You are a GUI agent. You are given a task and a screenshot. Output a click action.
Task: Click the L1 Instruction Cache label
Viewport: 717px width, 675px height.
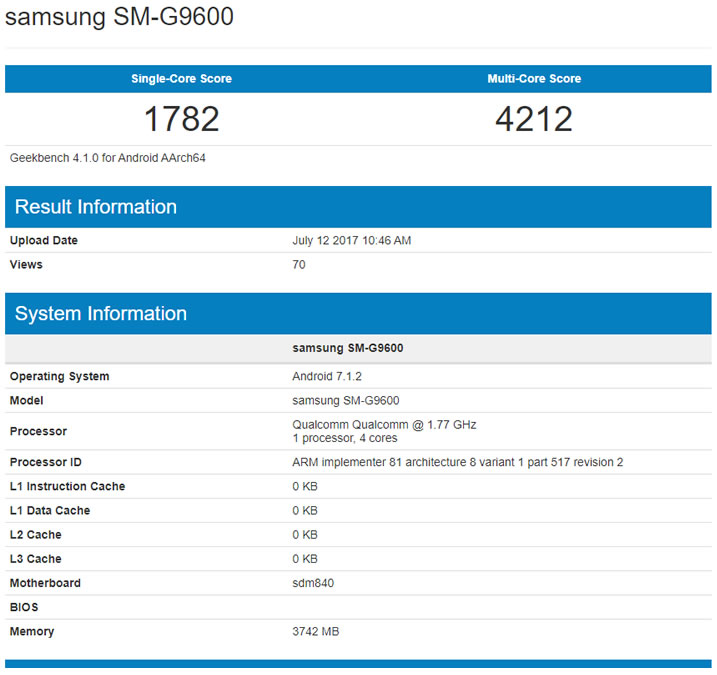coord(67,486)
